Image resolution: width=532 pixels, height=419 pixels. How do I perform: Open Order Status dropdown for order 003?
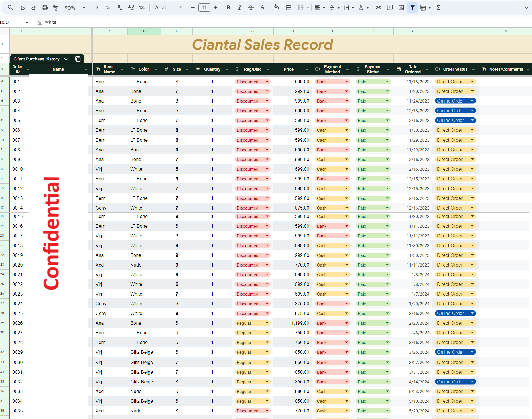[472, 101]
